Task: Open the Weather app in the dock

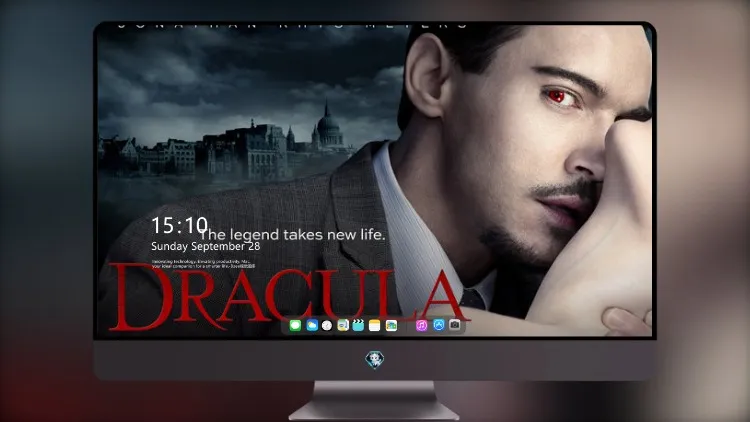Action: point(312,326)
